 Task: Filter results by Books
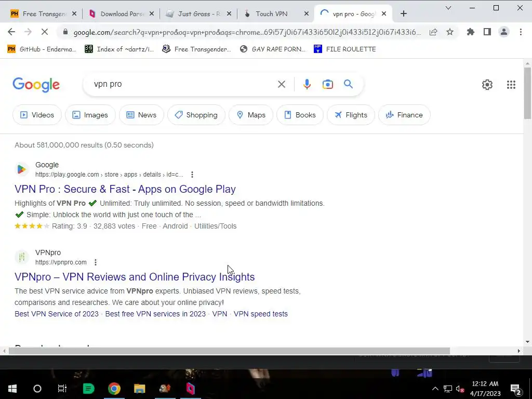[x=300, y=115]
